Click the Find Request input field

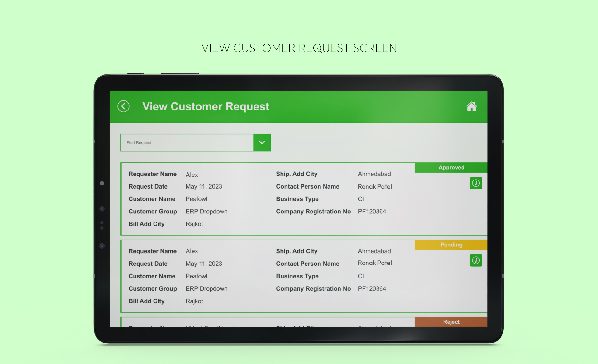187,142
